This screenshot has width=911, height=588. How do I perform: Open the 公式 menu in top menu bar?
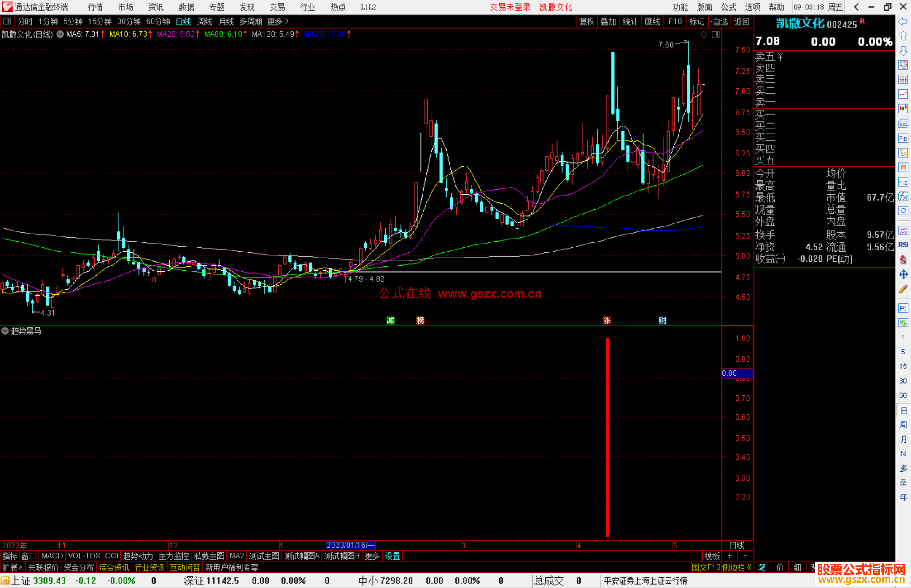[728, 7]
